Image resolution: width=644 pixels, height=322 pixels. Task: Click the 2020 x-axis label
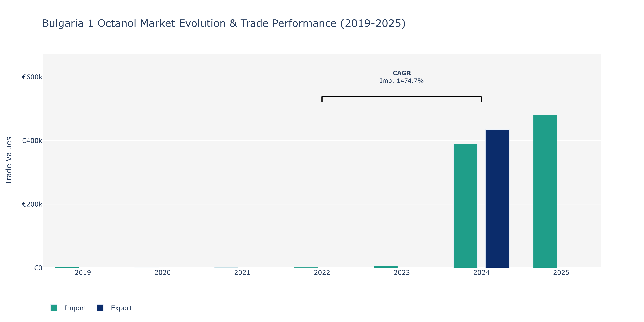point(162,272)
